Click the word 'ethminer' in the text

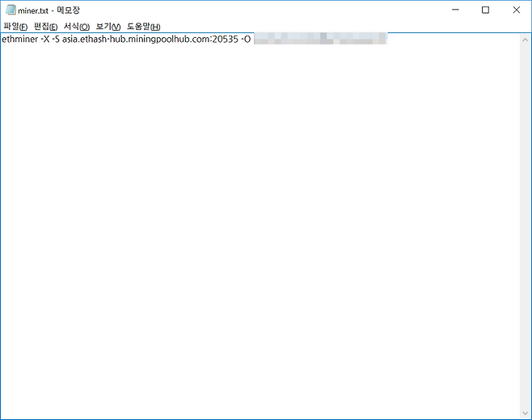(20, 40)
